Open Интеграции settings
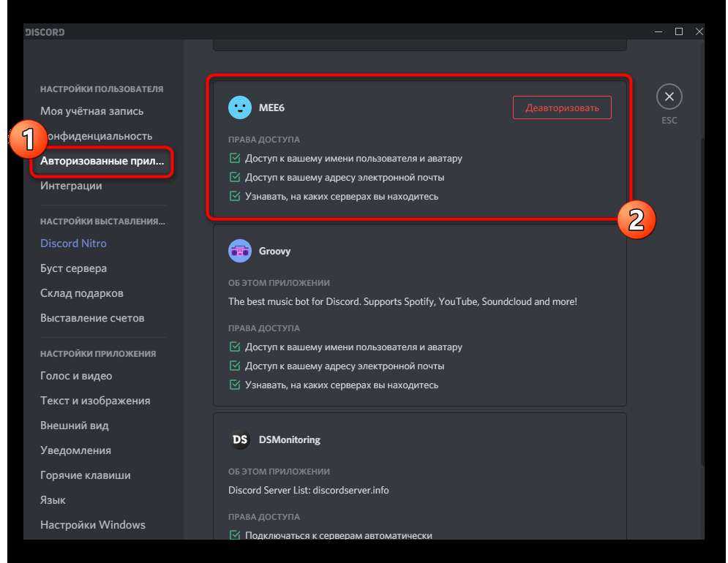728x563 pixels. coord(71,186)
